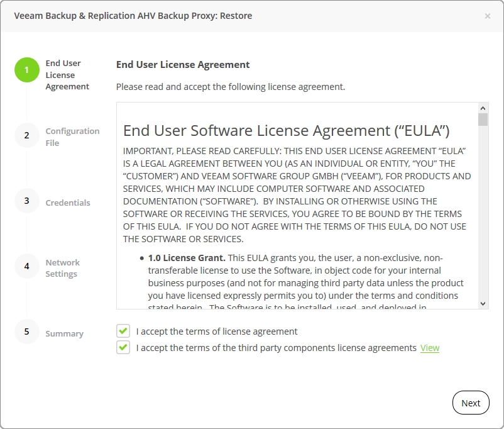The image size is (504, 429).
Task: Click the step 4 number circle
Action: click(x=27, y=266)
